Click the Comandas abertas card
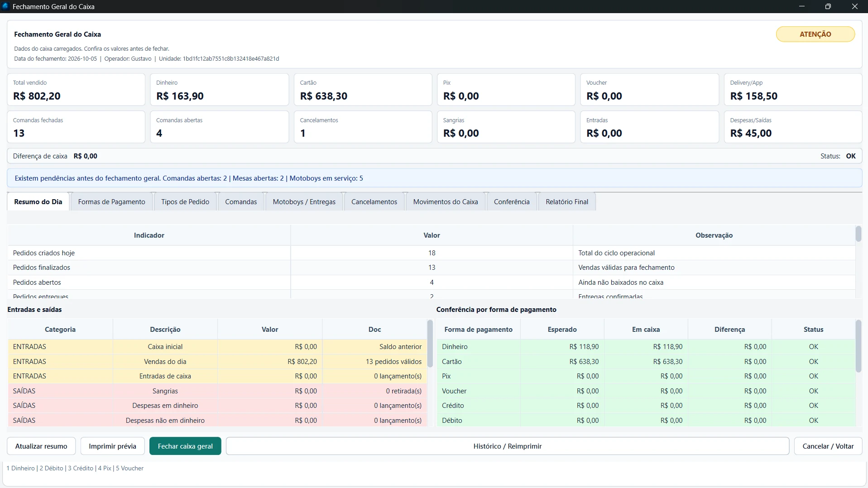The width and height of the screenshot is (868, 488). pyautogui.click(x=219, y=127)
